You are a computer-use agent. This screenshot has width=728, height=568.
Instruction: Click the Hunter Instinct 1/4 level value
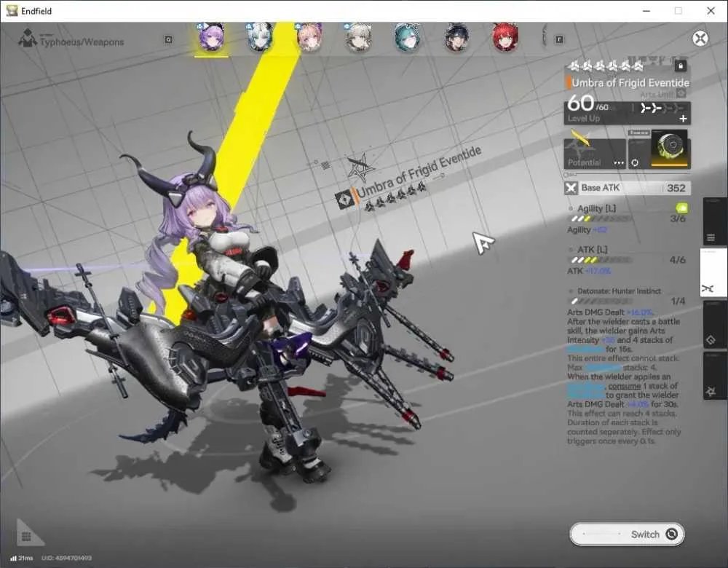pos(678,301)
